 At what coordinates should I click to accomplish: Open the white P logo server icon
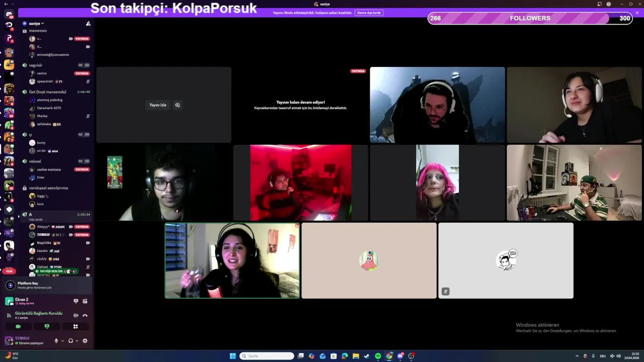[x=9, y=38]
